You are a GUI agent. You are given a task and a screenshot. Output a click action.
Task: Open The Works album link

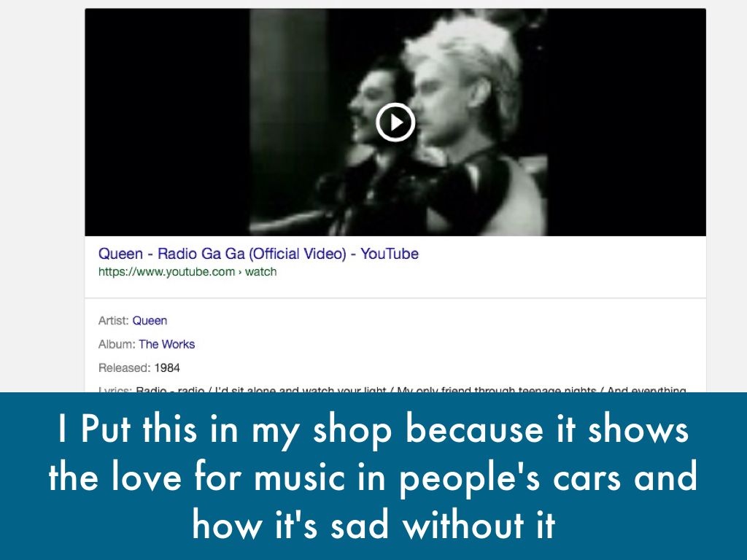pyautogui.click(x=167, y=344)
